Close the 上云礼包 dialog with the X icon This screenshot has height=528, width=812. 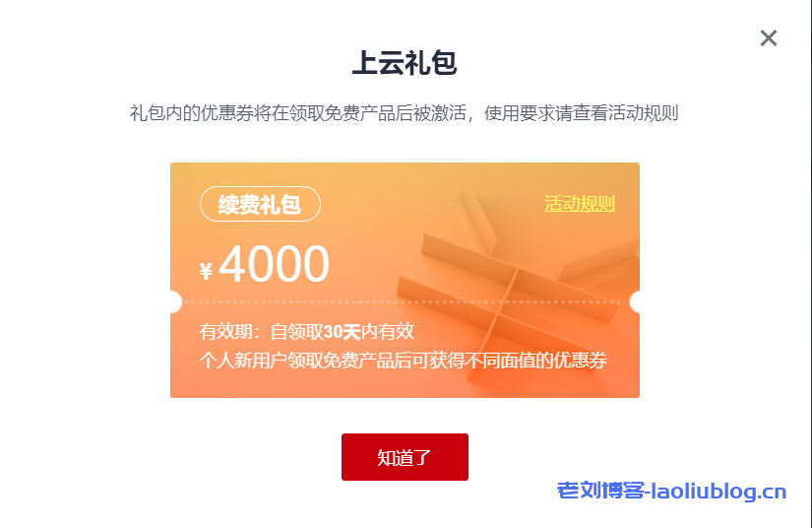tap(769, 37)
